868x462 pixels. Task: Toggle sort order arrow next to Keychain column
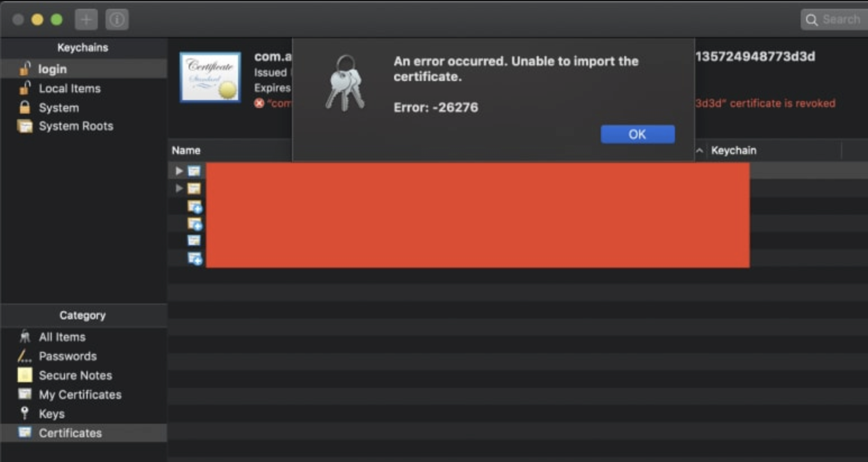pos(700,150)
